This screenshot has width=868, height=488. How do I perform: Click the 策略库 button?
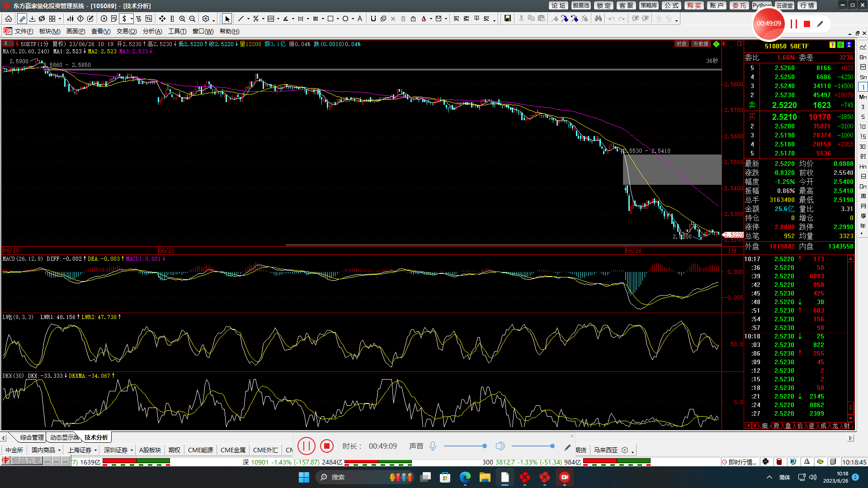tap(649, 5)
